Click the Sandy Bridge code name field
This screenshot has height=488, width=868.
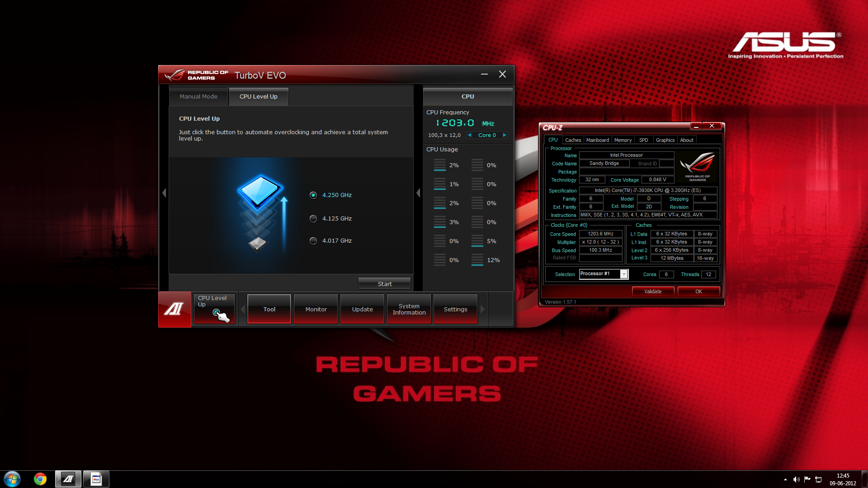[604, 164]
